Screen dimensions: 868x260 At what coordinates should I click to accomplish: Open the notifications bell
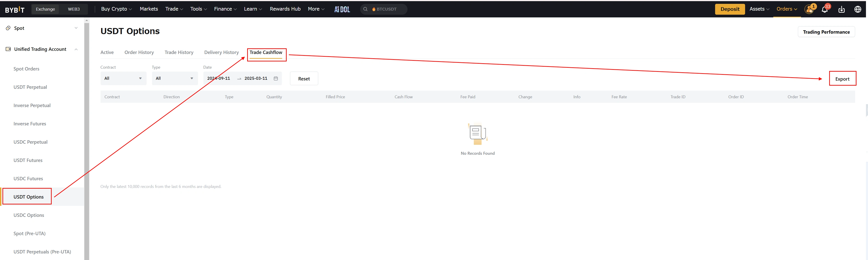pyautogui.click(x=824, y=9)
